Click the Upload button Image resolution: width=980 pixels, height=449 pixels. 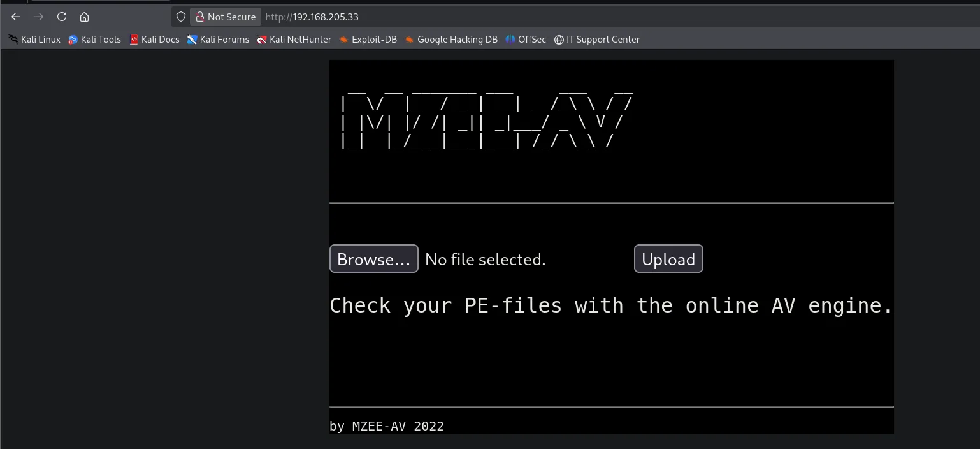(x=668, y=259)
